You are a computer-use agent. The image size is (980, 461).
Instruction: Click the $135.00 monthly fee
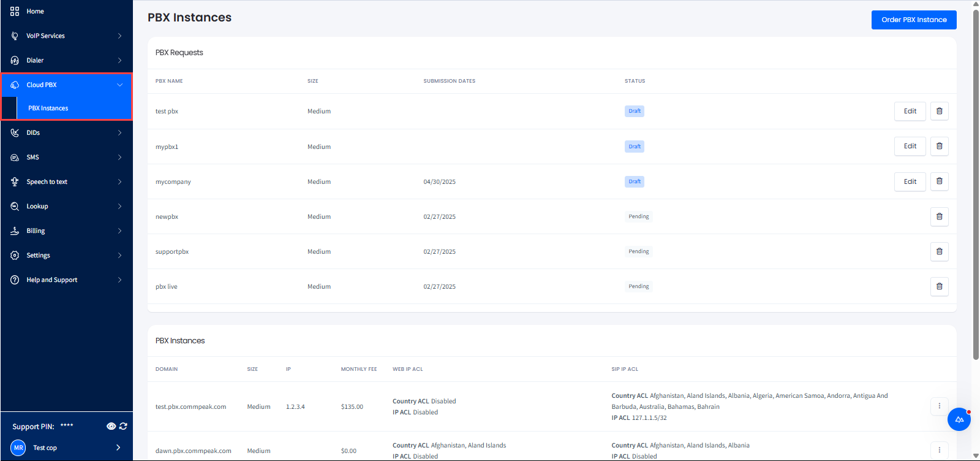click(x=352, y=406)
